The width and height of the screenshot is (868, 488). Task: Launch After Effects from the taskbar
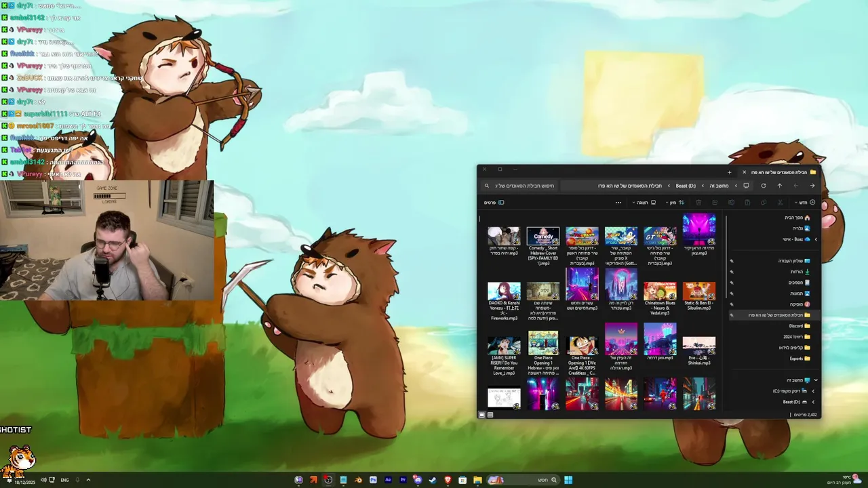click(388, 480)
